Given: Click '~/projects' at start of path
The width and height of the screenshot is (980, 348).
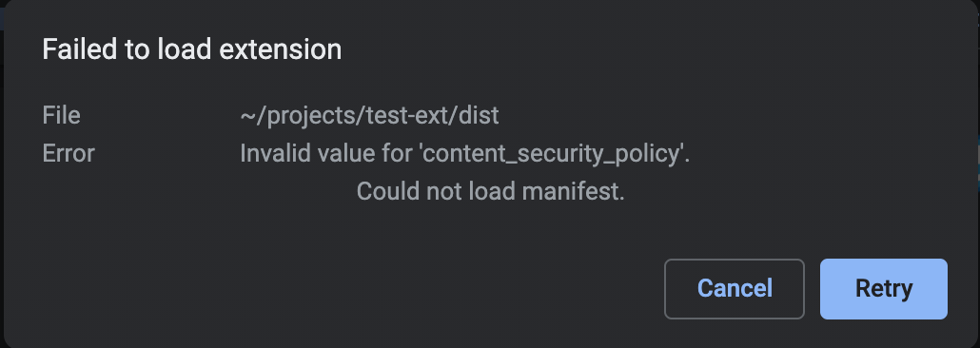Looking at the screenshot, I should point(298,117).
